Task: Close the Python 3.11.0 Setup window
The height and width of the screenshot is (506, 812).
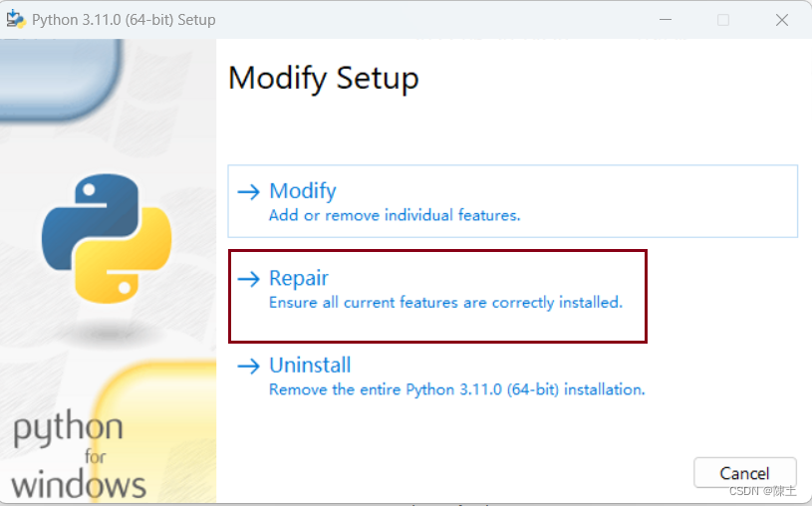Action: 782,20
